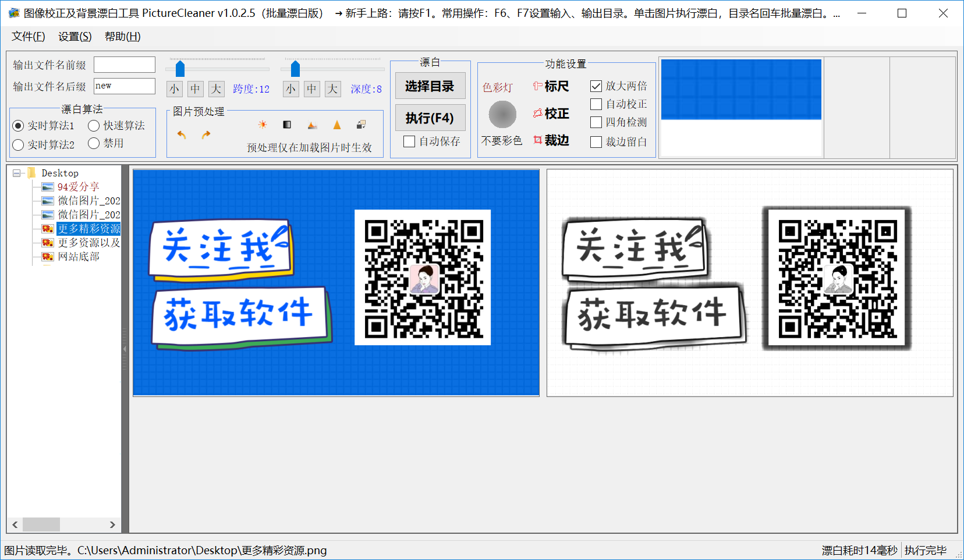Activate the 标尺 ruler tool
Image resolution: width=964 pixels, height=560 pixels.
coord(551,86)
